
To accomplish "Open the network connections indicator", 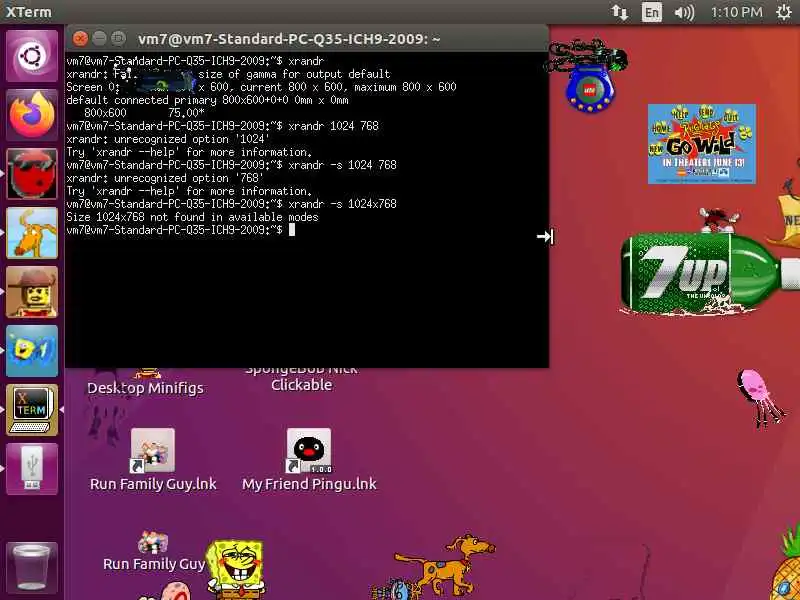I will click(x=620, y=12).
